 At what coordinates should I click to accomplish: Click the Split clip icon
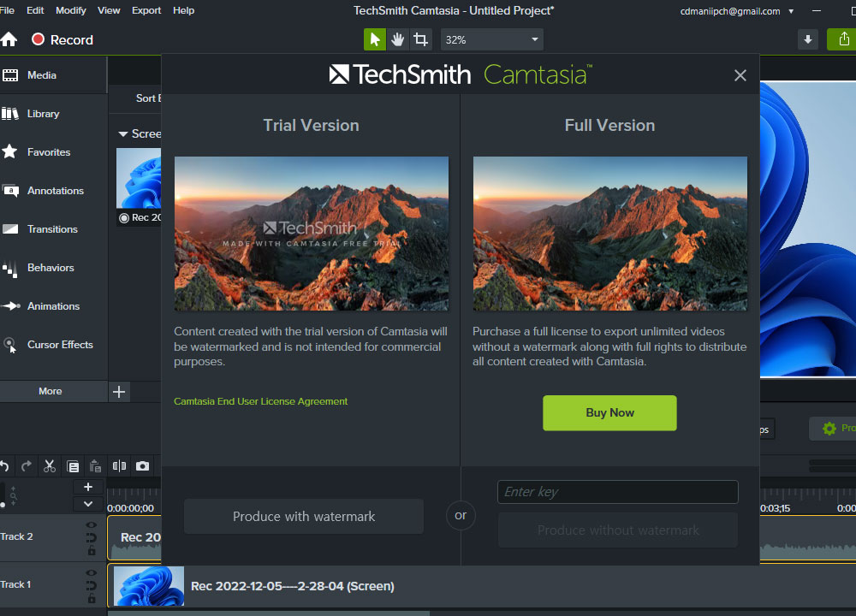119,466
